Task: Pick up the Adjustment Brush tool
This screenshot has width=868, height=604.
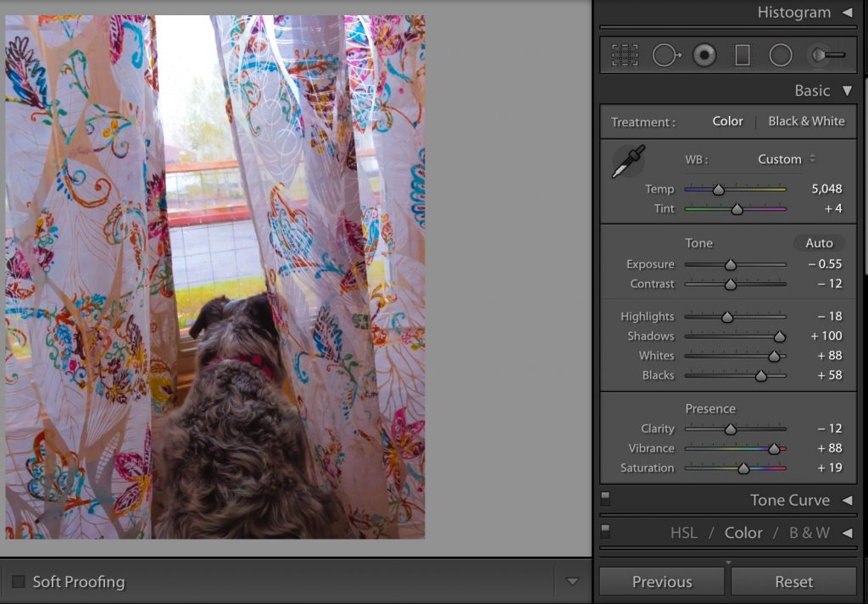Action: [823, 55]
